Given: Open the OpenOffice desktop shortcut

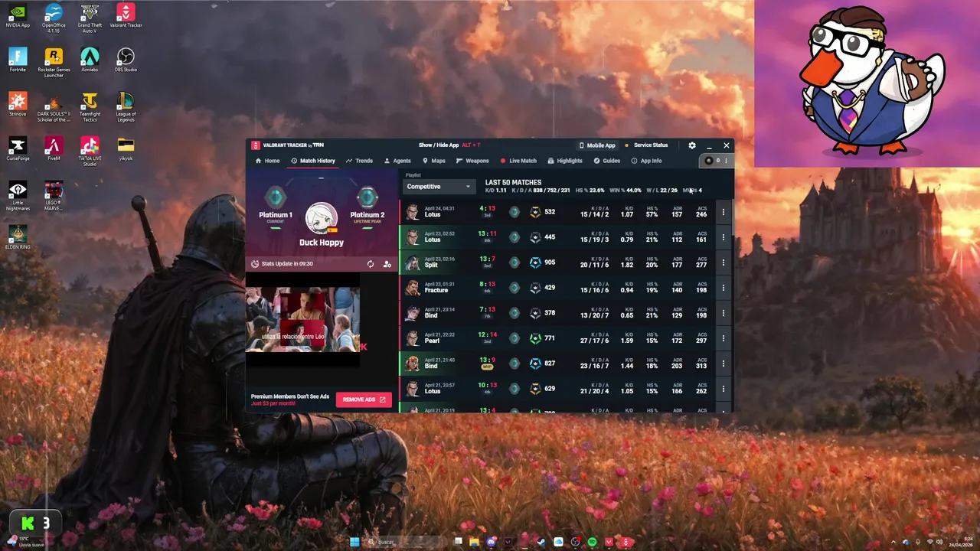Looking at the screenshot, I should [x=54, y=18].
